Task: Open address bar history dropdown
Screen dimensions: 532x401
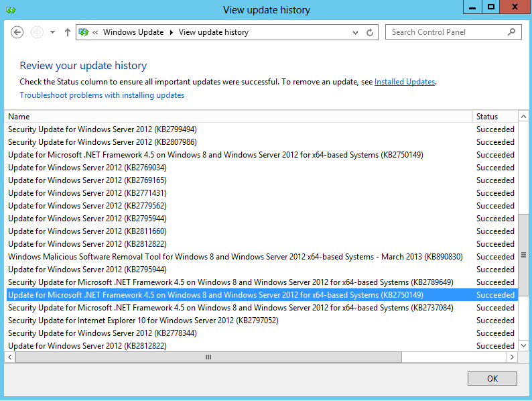Action: tap(355, 33)
